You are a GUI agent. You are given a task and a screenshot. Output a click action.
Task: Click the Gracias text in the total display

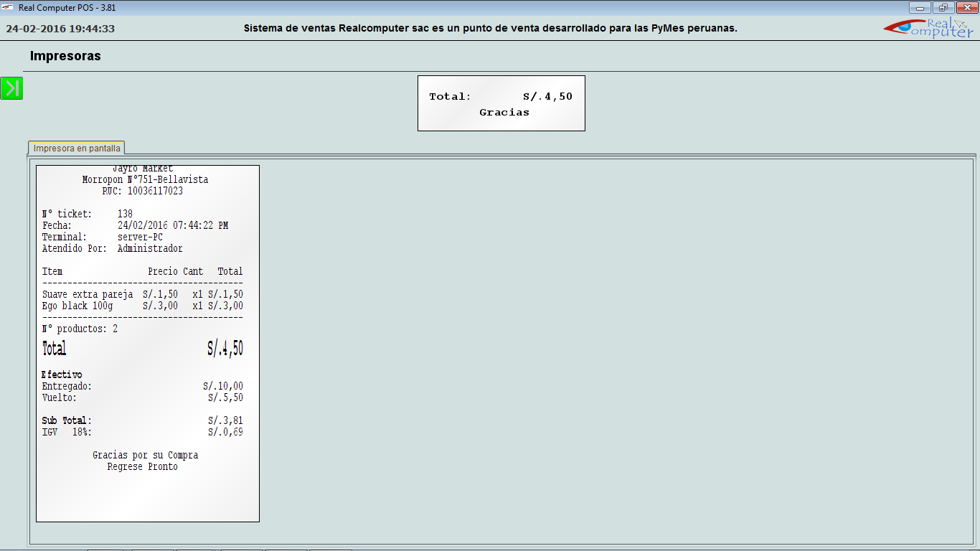coord(503,113)
